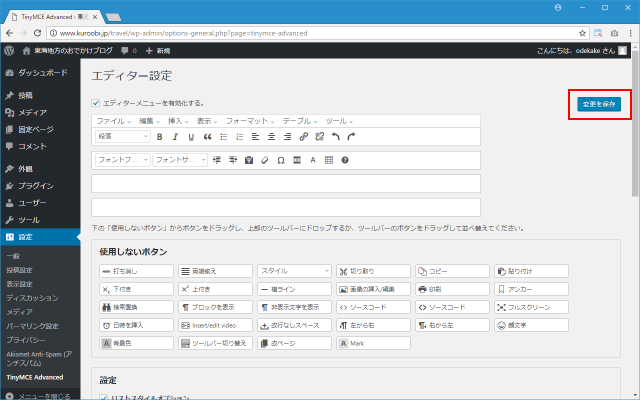The height and width of the screenshot is (400, 640).
Task: Select the Special character omega icon
Action: [281, 160]
